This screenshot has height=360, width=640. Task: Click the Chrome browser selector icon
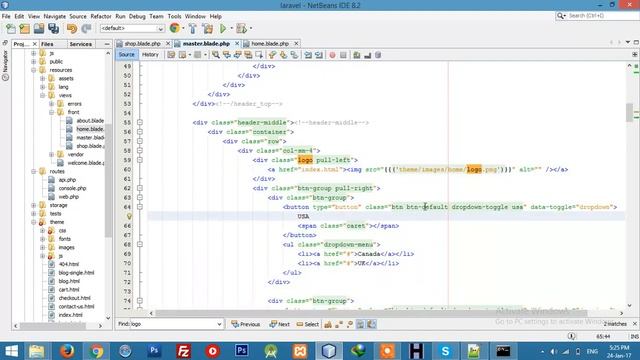point(174,28)
